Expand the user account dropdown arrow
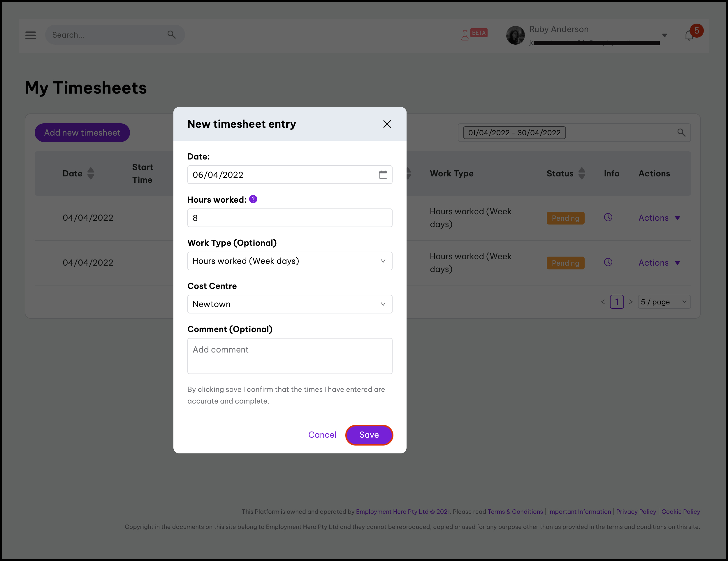728x561 pixels. coord(664,35)
